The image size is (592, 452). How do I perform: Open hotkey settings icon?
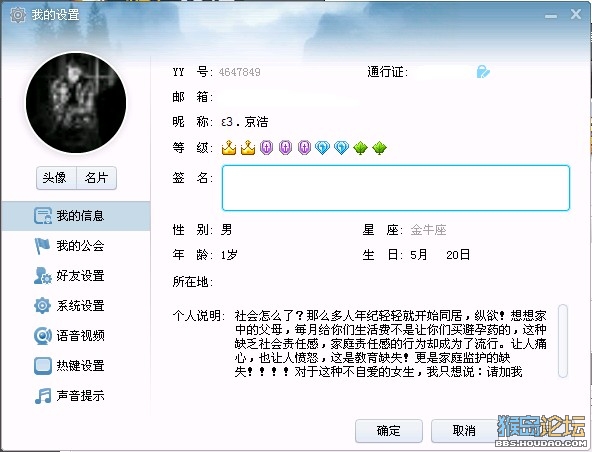coord(43,366)
